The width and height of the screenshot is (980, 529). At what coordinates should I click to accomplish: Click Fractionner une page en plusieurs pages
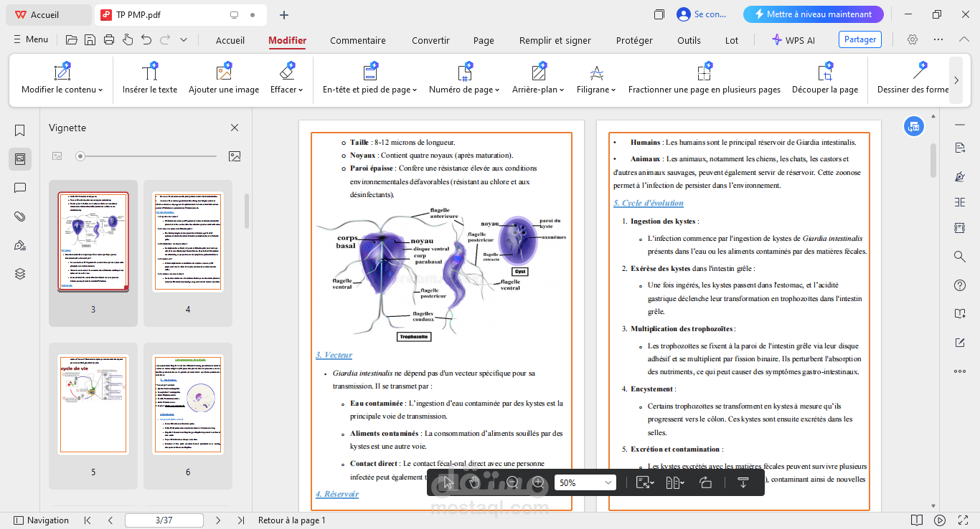[x=705, y=79]
